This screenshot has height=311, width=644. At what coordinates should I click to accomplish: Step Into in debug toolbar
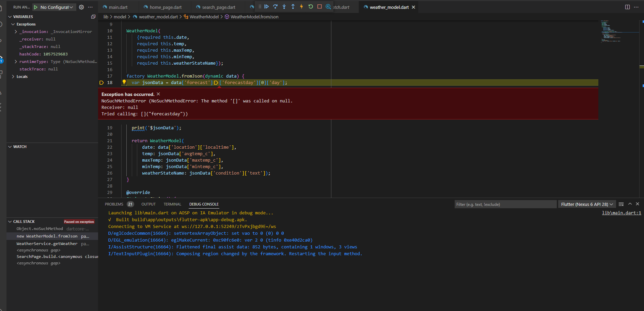[x=284, y=7]
